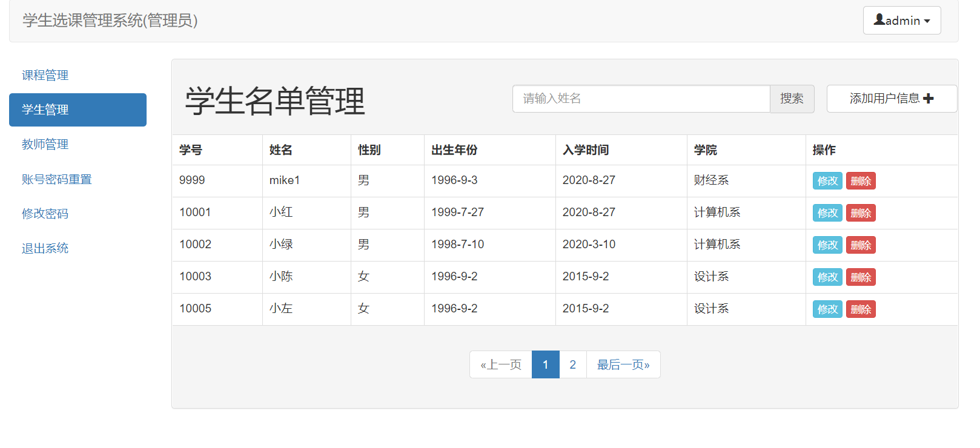Click student number 10003
Viewport: 980px width, 448px height.
[195, 277]
